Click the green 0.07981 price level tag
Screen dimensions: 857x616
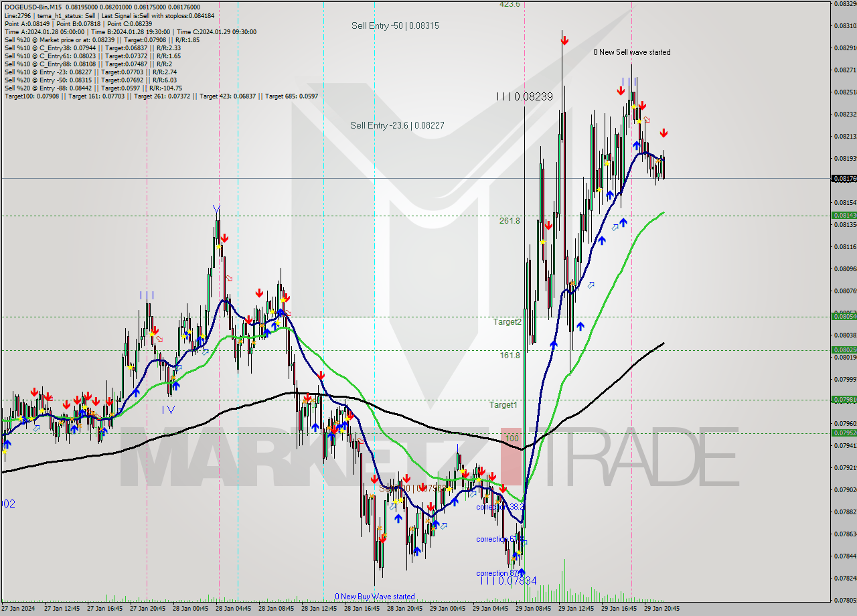[843, 400]
